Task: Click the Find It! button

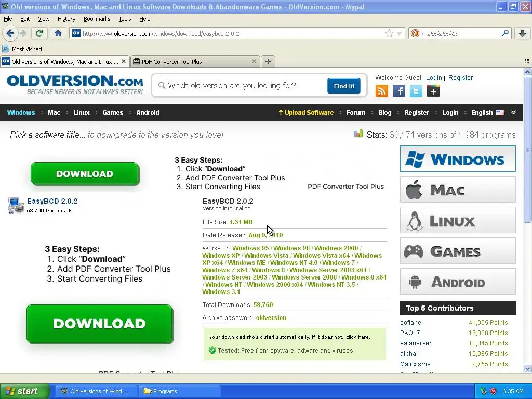Action: pyautogui.click(x=344, y=86)
